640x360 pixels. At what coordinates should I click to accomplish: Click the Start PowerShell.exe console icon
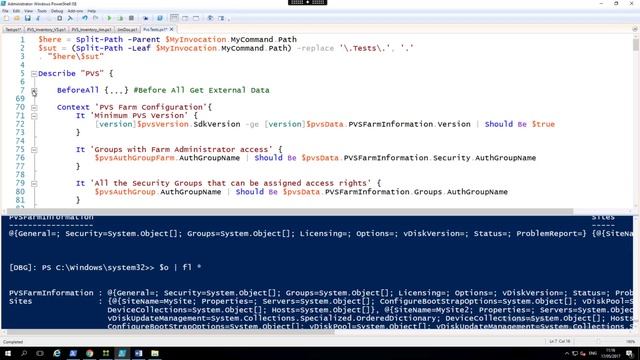[x=160, y=18]
